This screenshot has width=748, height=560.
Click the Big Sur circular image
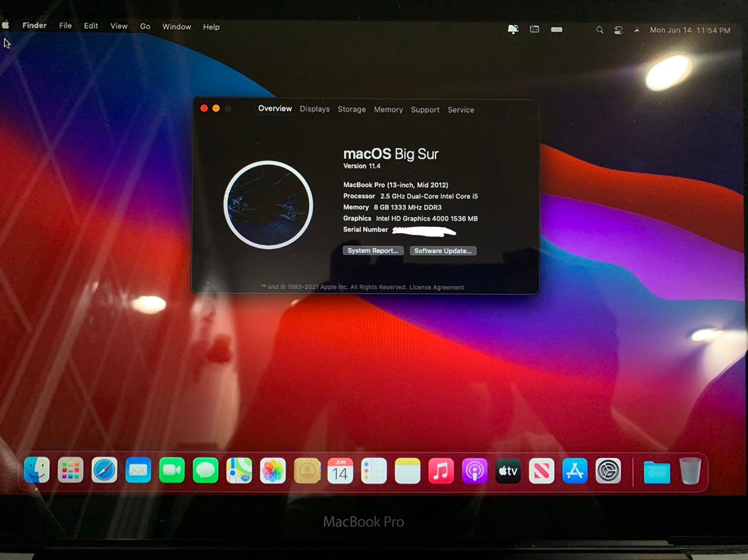268,205
